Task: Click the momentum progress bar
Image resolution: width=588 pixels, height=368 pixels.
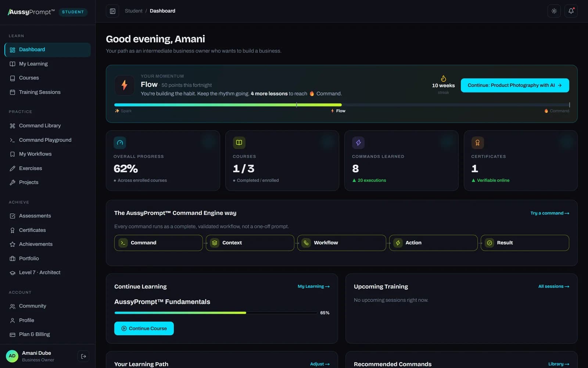Action: pyautogui.click(x=342, y=105)
